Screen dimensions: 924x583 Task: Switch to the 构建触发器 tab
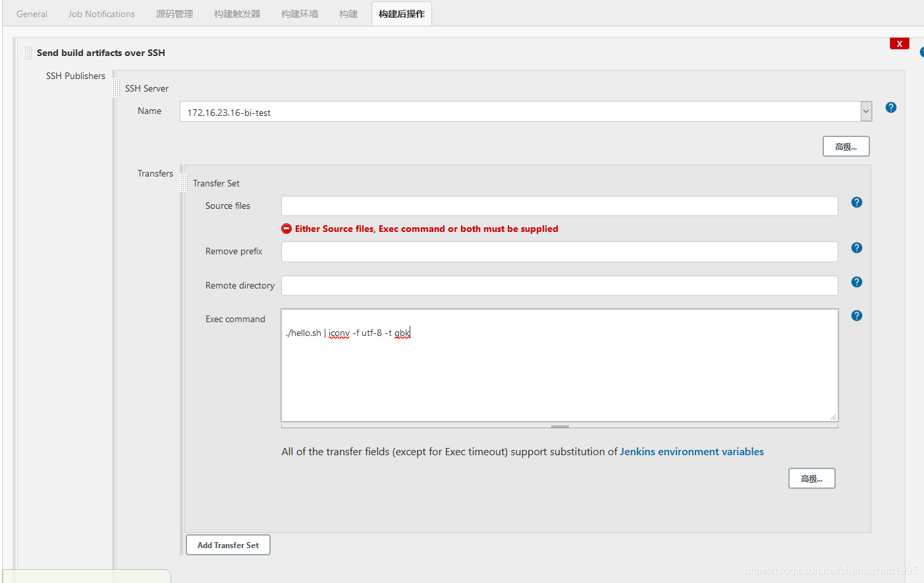[x=237, y=14]
